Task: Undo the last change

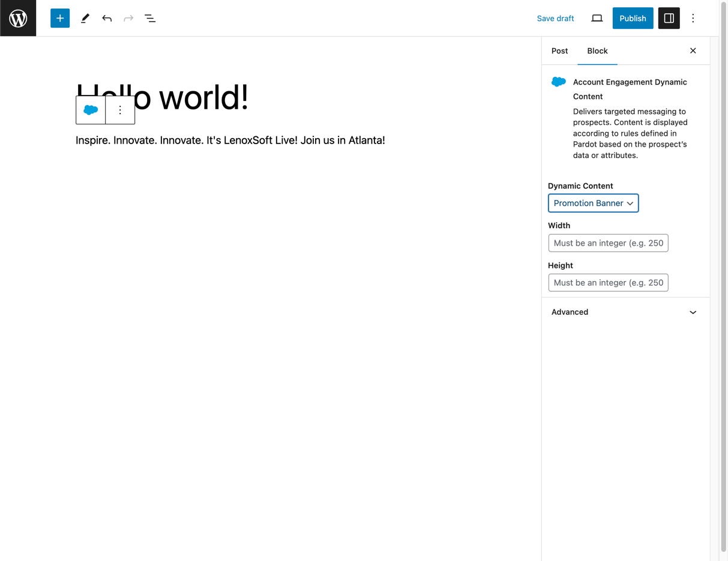Action: 107,18
